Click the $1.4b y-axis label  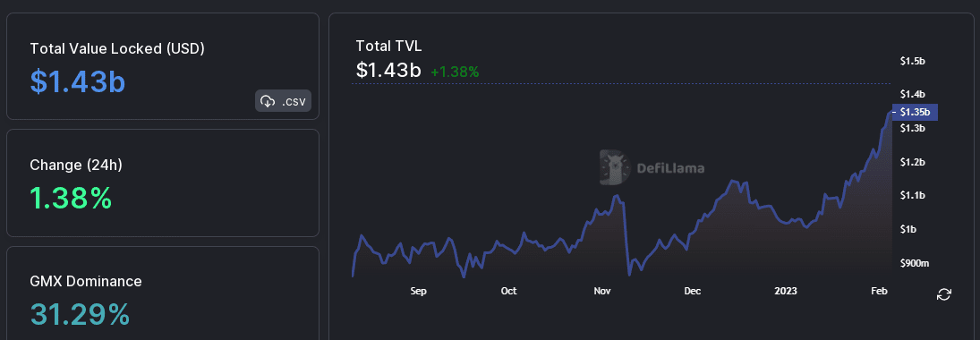(913, 95)
